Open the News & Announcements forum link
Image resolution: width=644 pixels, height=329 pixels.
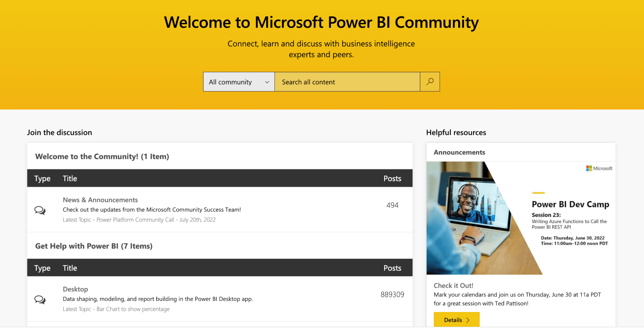coord(100,200)
